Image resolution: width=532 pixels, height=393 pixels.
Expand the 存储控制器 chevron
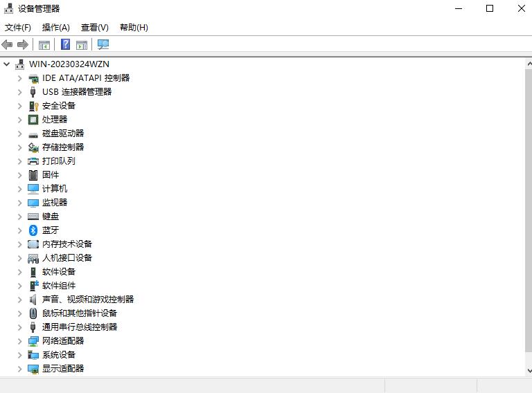coord(19,147)
